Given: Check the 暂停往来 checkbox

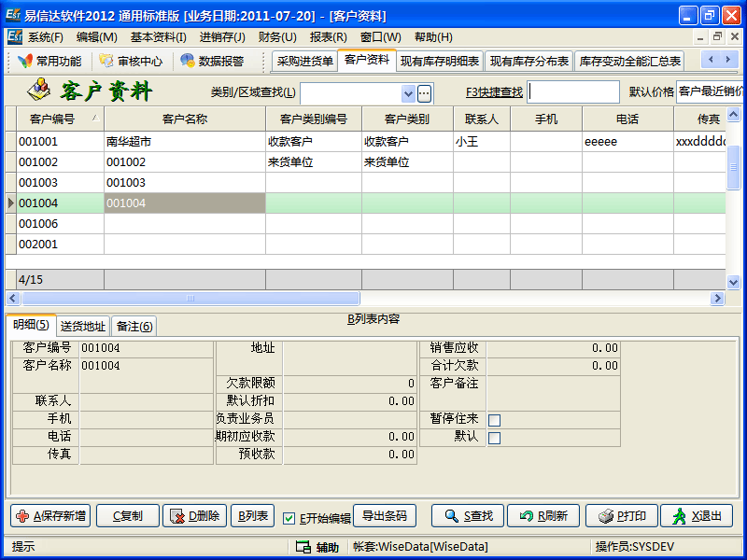Looking at the screenshot, I should [494, 420].
